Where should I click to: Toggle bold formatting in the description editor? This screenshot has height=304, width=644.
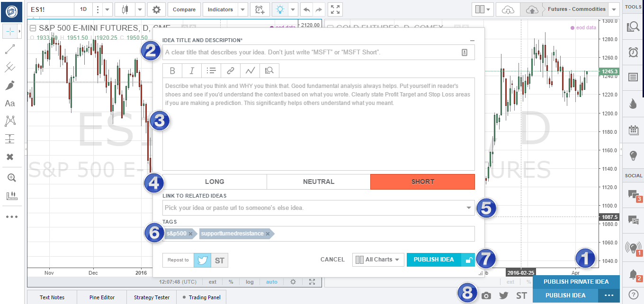coord(172,70)
